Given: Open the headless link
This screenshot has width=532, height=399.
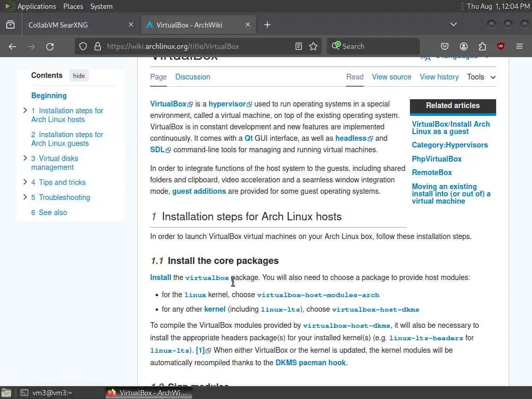Looking at the screenshot, I should [x=354, y=138].
